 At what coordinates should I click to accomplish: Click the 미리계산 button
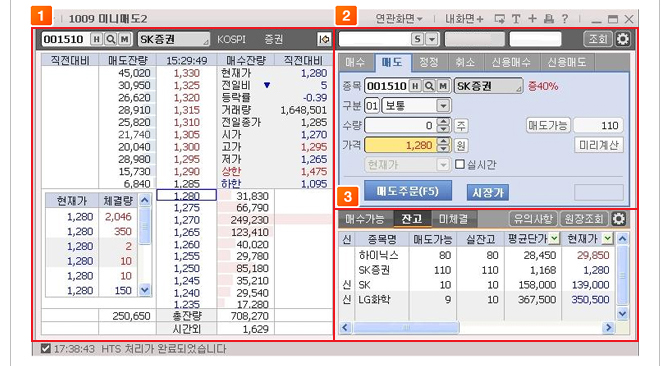599,145
